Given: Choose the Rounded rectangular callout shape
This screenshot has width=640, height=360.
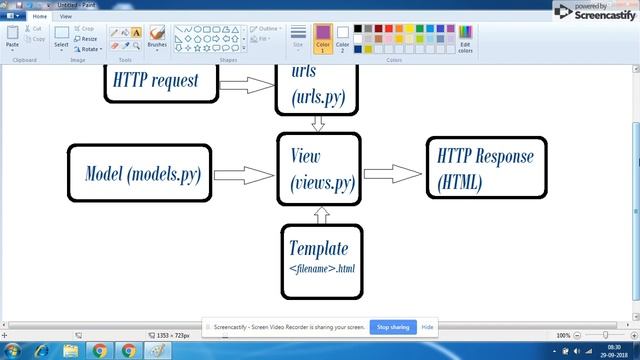Looking at the screenshot, I should coord(216,48).
